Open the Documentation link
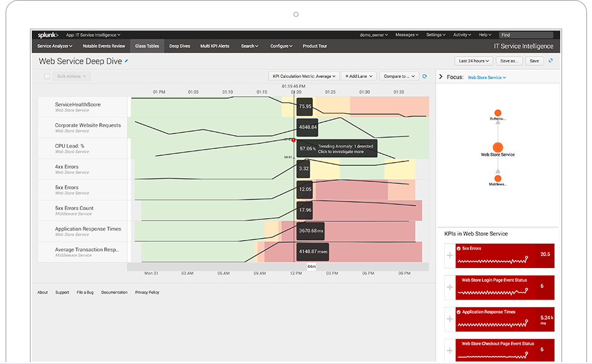The height and width of the screenshot is (364, 592). (115, 292)
